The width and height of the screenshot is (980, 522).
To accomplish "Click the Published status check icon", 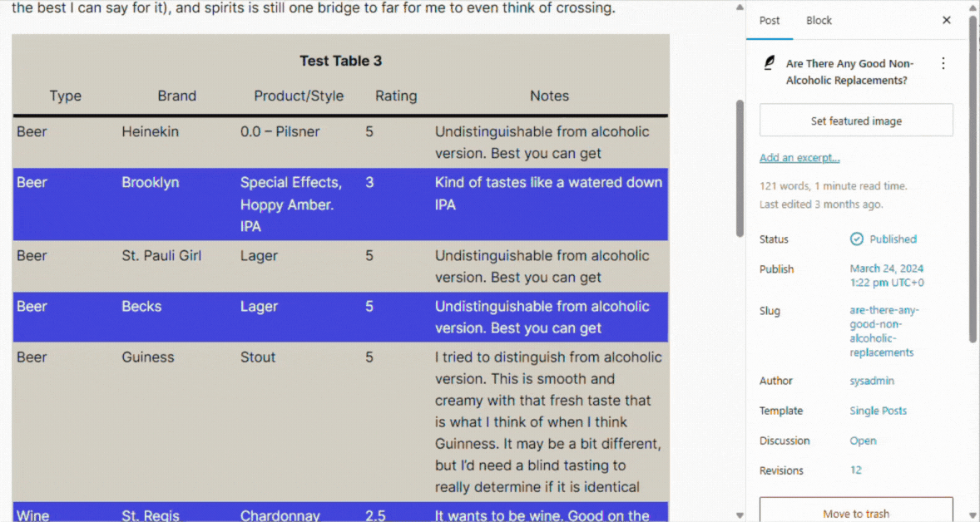I will tap(856, 239).
